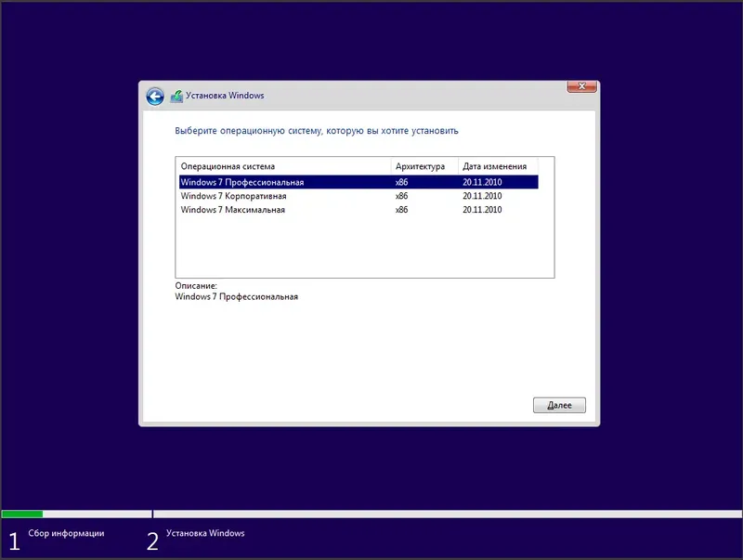
Task: Click the heading Выберите операционную систему
Action: point(317,131)
